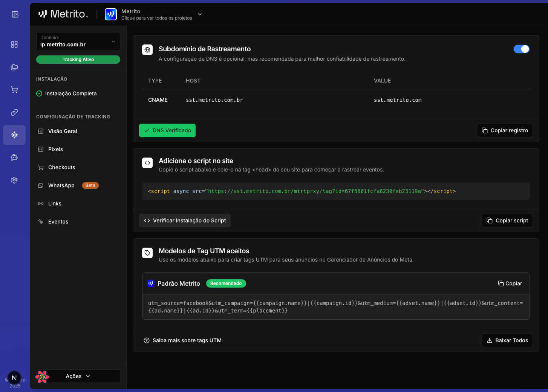
Task: Click Baixar Todos button
Action: tap(507, 340)
